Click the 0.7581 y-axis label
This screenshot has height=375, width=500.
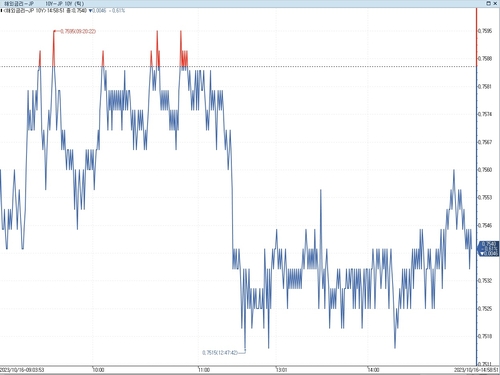(485, 87)
